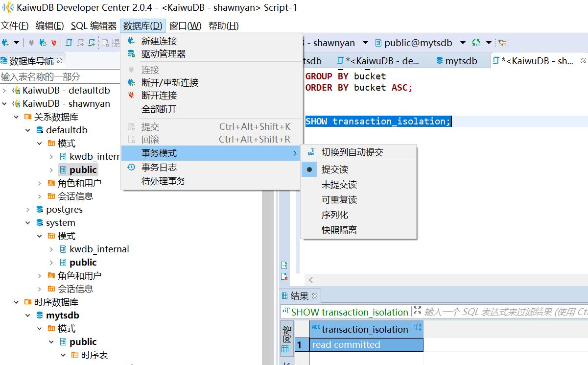Screen dimensions: 588x365
Task: Collapse the mytsdb database node
Action: click(x=28, y=316)
